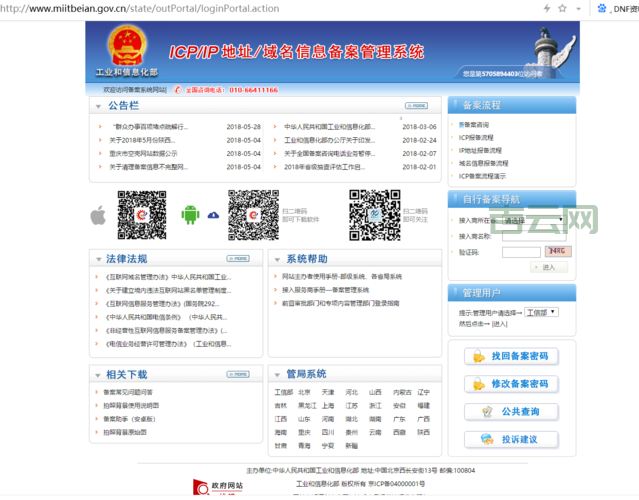Click MORE button in 公告栏 header
This screenshot has width=639, height=500.
click(x=416, y=106)
